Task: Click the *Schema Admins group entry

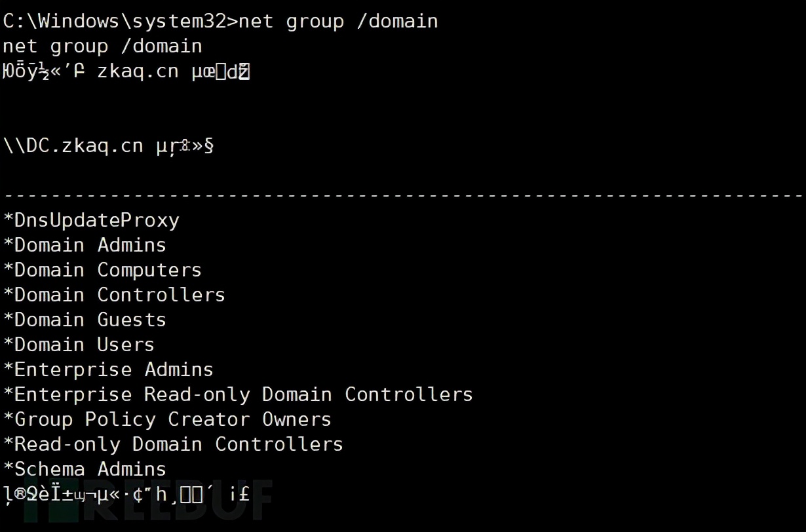Action: tap(85, 469)
